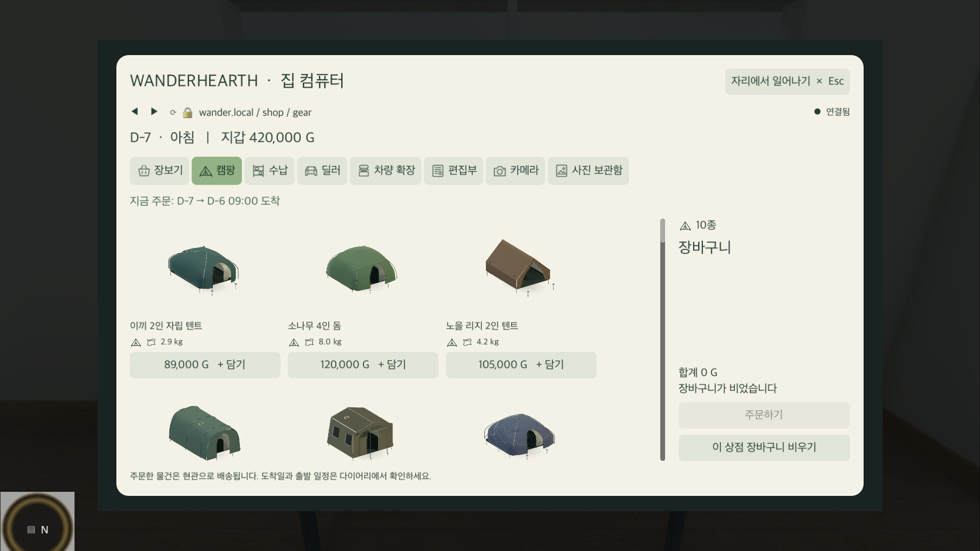
Task: Click the tent icon beside 10종
Action: pyautogui.click(x=685, y=226)
